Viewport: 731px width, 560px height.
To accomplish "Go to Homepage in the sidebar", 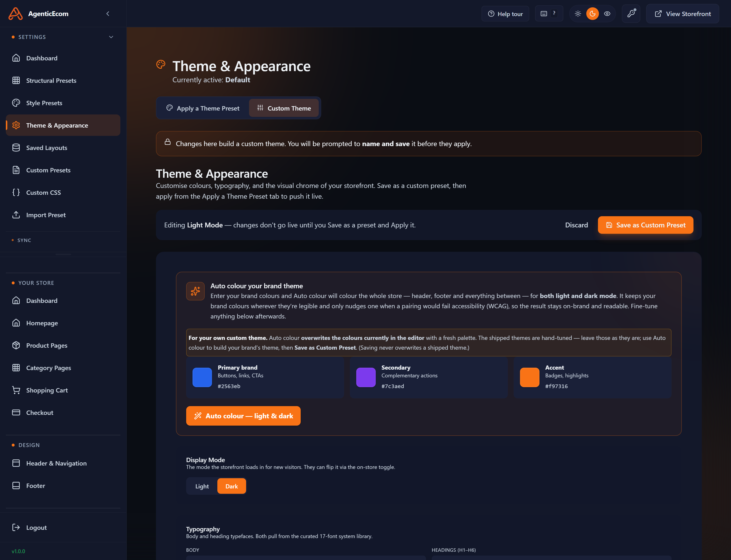I will pyautogui.click(x=63, y=323).
